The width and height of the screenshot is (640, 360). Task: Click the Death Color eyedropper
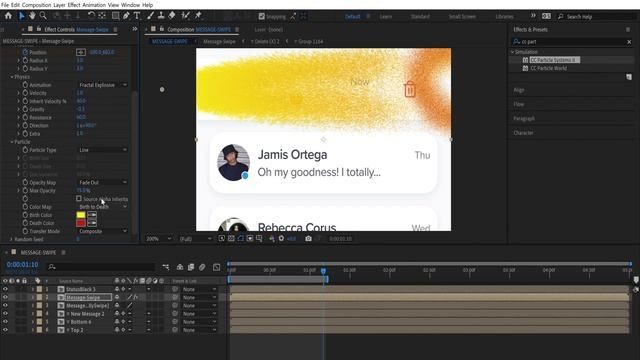click(x=92, y=223)
